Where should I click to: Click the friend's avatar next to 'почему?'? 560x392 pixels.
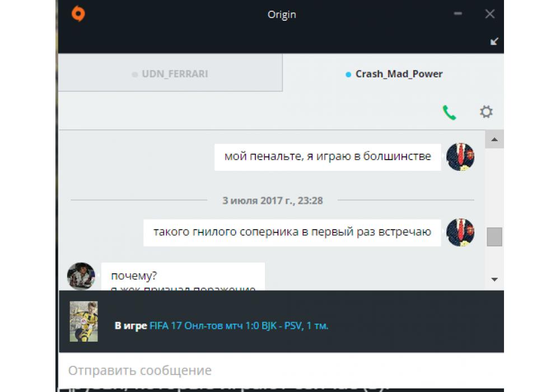point(81,276)
